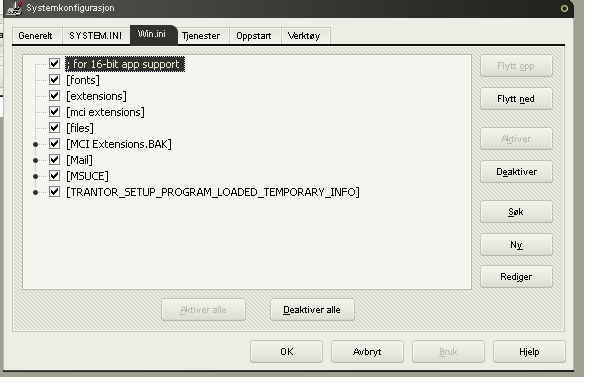Click the Rediger button
This screenshot has width=597, height=389.
(x=516, y=276)
